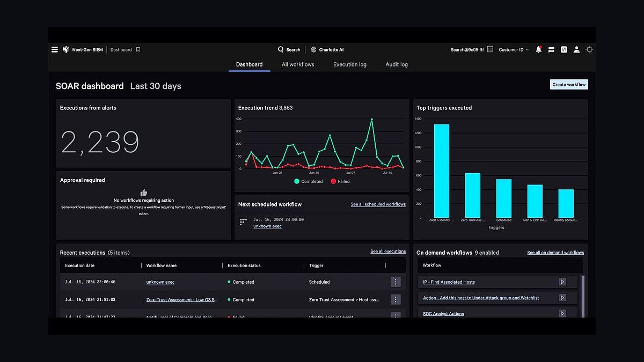Screen dimensions: 644x362
Task: Open Search with magnifier icon
Action: [x=289, y=49]
